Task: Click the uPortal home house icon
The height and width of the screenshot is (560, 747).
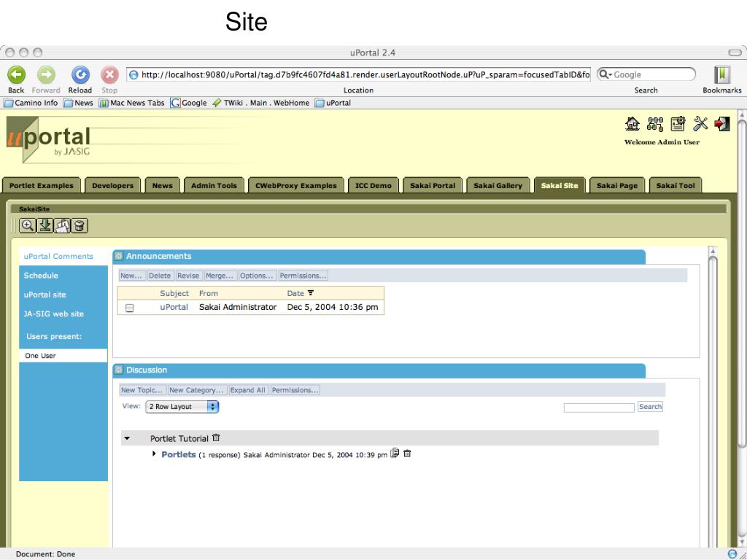Action: click(x=632, y=124)
